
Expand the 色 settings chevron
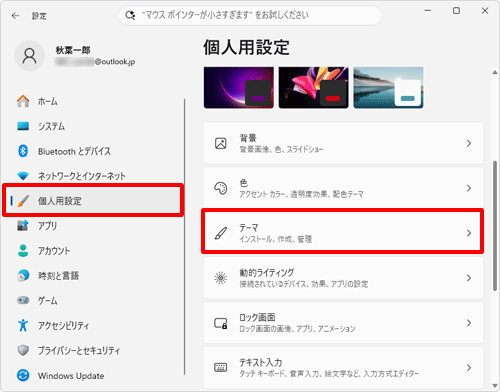point(469,188)
